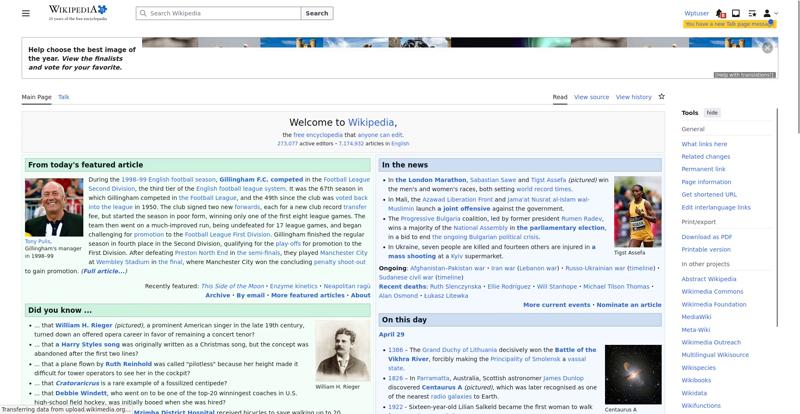800x414 pixels.
Task: Open the View source tab
Action: point(590,97)
